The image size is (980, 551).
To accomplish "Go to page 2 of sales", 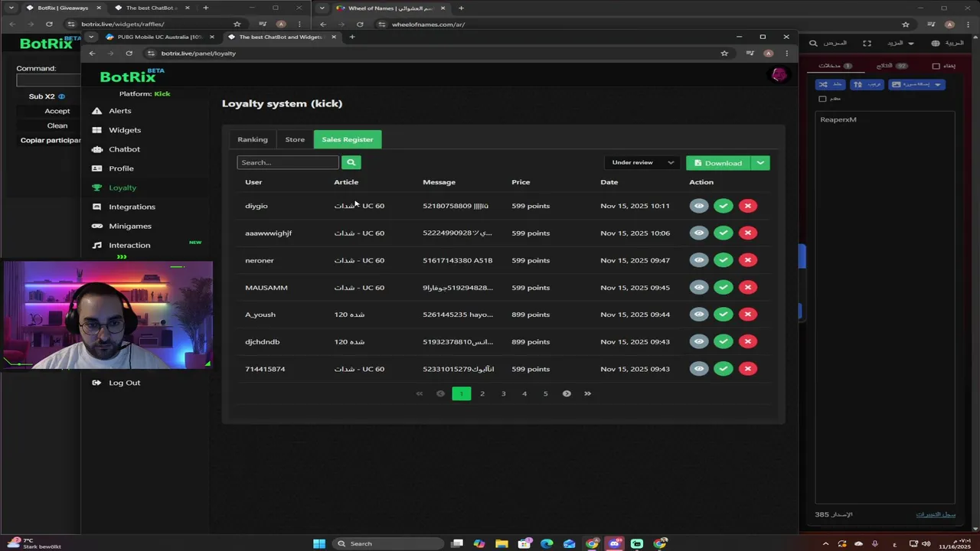I will click(482, 393).
